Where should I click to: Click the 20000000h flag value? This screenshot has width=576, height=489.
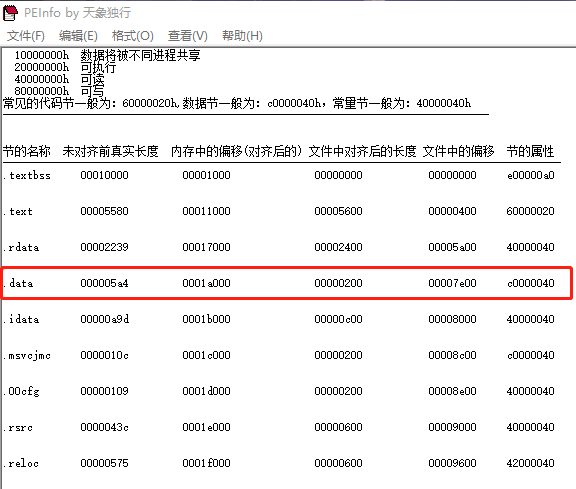click(x=42, y=67)
